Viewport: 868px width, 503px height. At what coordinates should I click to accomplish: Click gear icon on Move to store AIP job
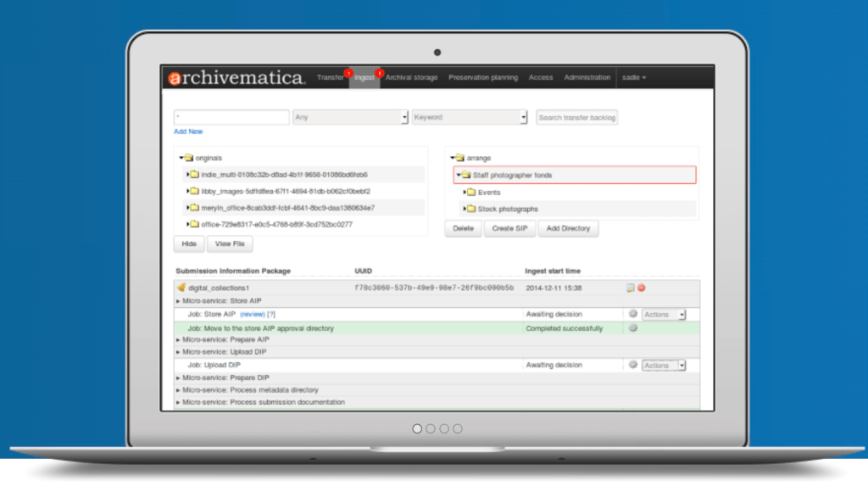(x=632, y=328)
